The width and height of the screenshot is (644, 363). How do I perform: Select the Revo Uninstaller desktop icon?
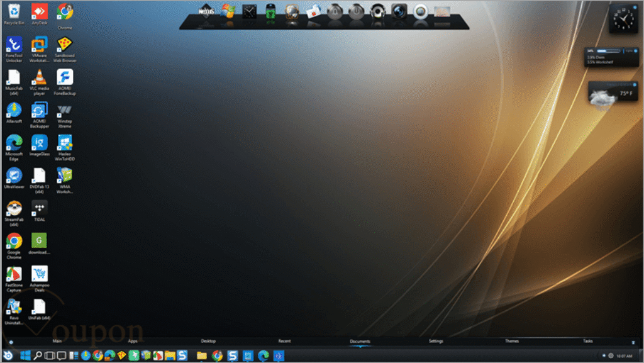14,312
